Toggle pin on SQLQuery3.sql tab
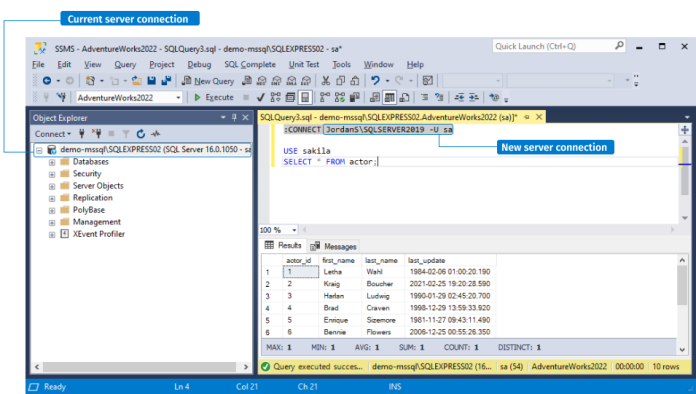 click(527, 117)
